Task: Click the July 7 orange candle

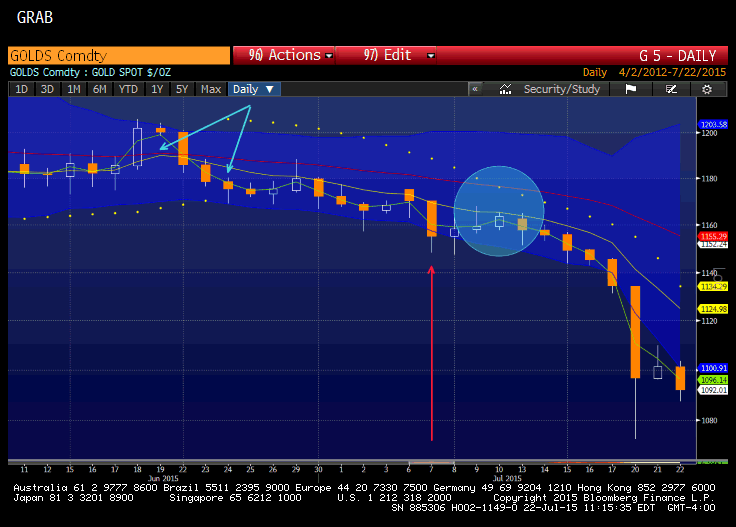Action: point(431,219)
